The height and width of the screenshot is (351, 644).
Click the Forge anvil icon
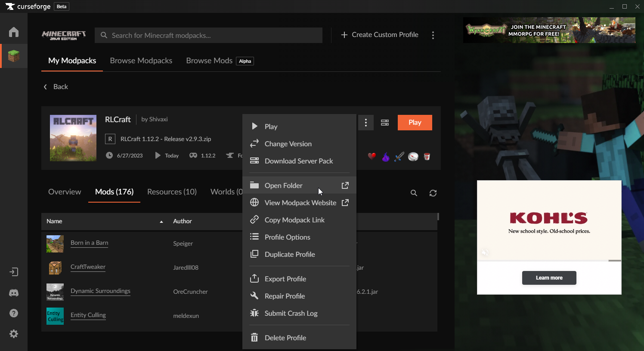pos(230,155)
